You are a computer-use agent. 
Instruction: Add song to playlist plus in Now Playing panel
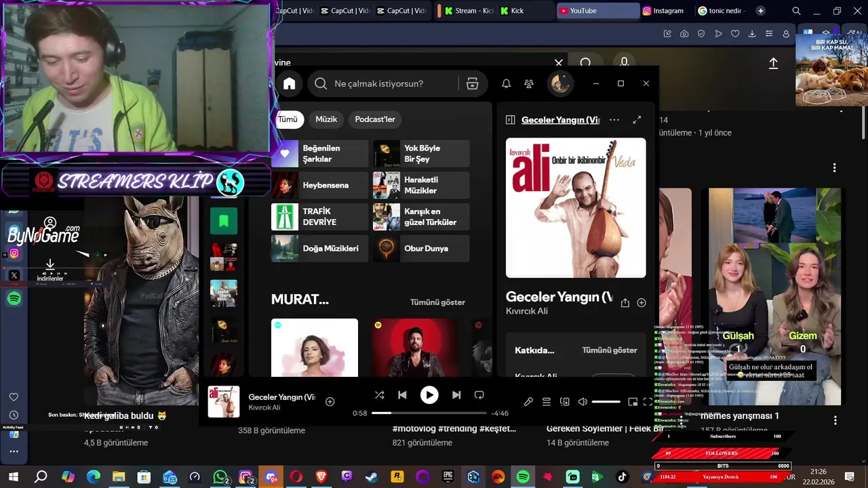(642, 303)
